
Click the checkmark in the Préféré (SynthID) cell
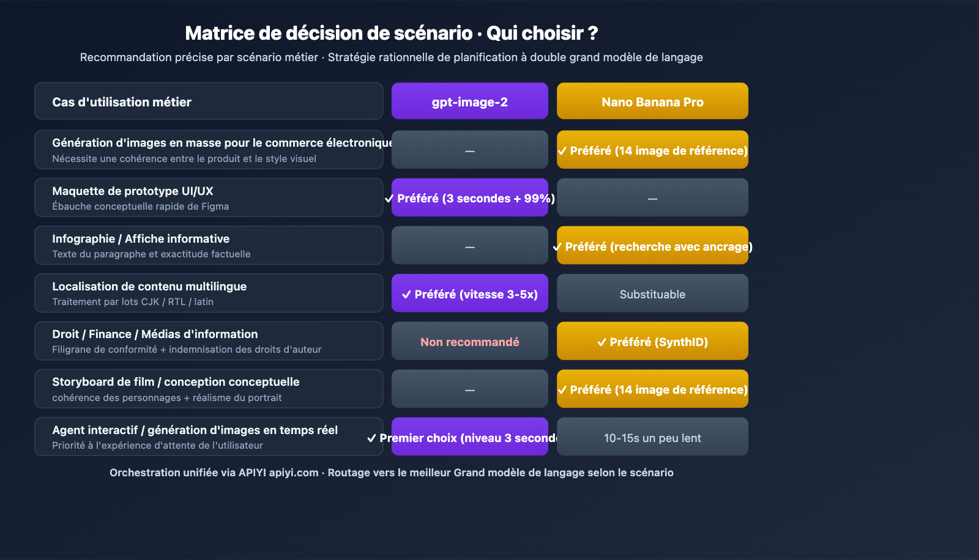(x=602, y=342)
